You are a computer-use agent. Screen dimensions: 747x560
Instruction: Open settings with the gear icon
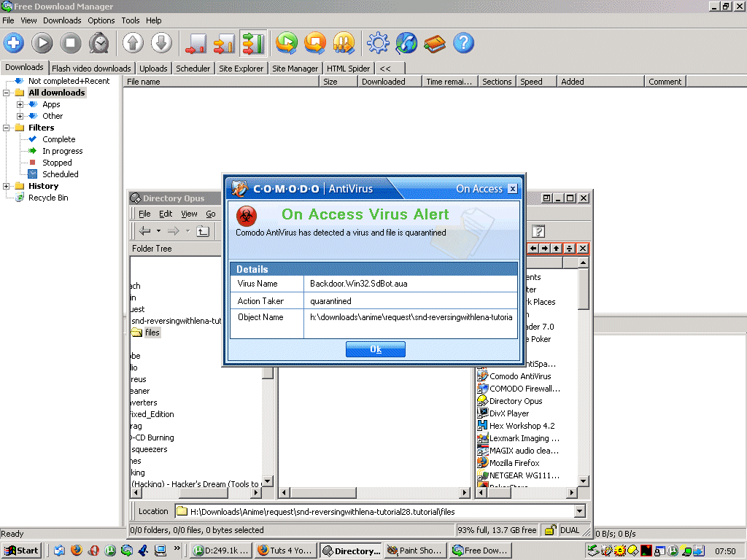click(379, 43)
